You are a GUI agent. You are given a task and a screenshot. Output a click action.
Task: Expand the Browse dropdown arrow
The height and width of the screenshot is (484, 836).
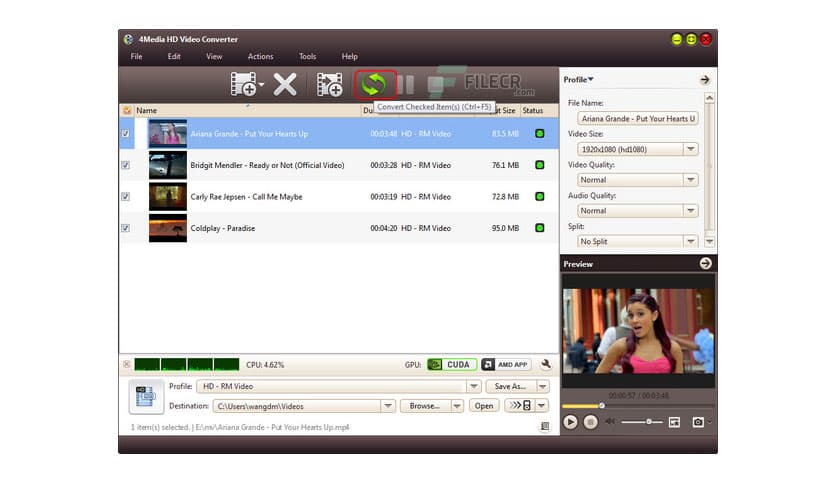point(457,406)
